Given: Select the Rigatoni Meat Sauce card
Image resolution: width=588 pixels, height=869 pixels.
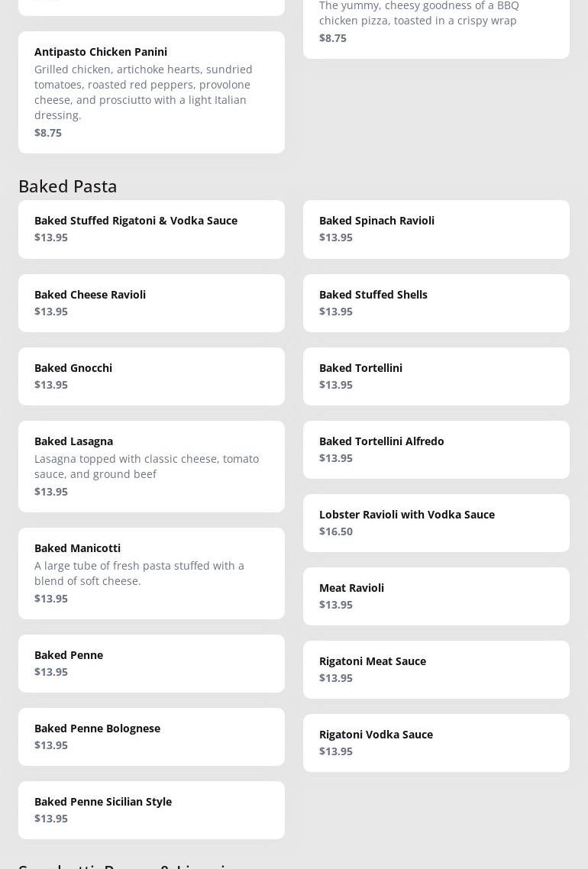Looking at the screenshot, I should (435, 670).
